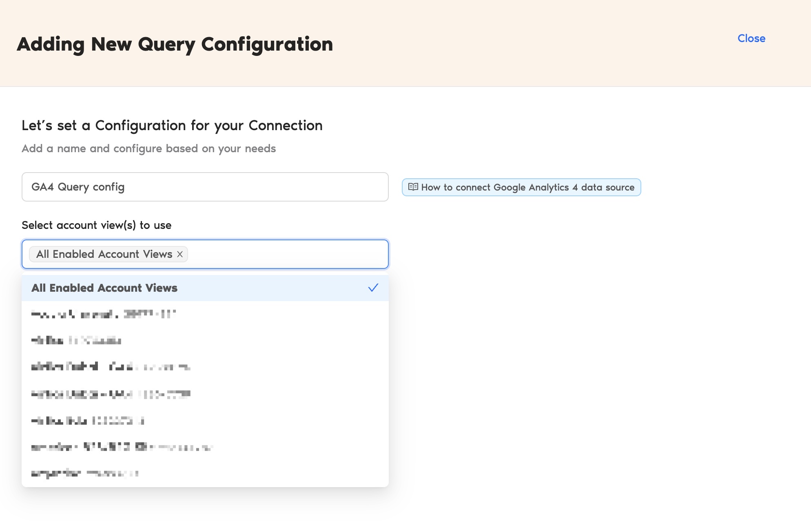Click the Adding New Query Configuration title
The image size is (811, 532).
coord(175,44)
